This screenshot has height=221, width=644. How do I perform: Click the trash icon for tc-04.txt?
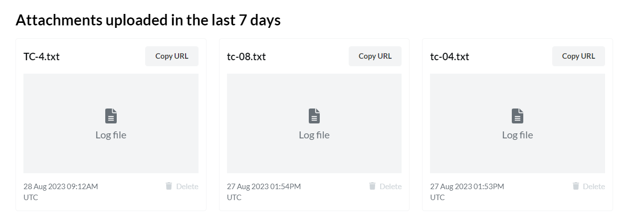coord(576,186)
